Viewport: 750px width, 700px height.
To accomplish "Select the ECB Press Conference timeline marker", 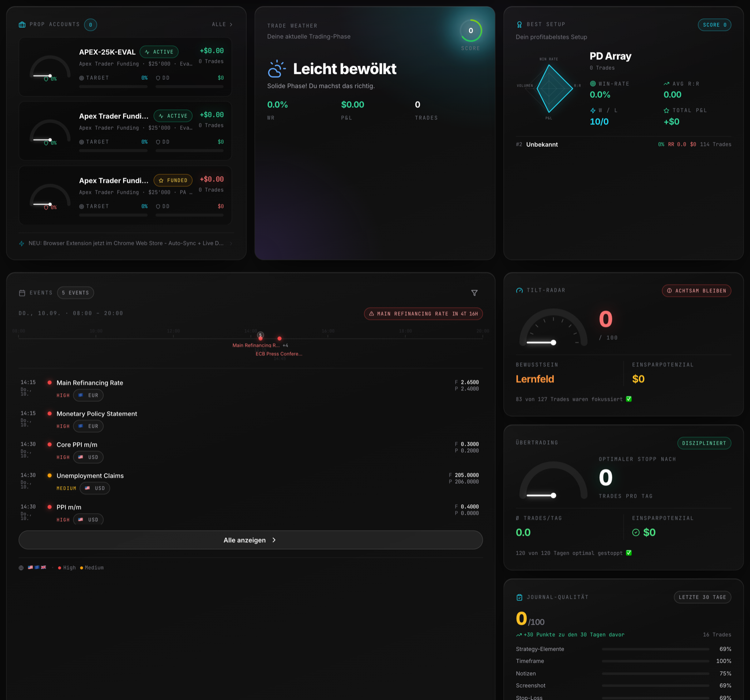I will tap(279, 339).
